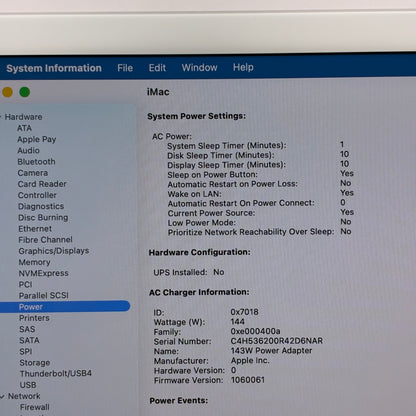The image size is (416, 416).
Task: Open the Edit menu
Action: [x=157, y=68]
